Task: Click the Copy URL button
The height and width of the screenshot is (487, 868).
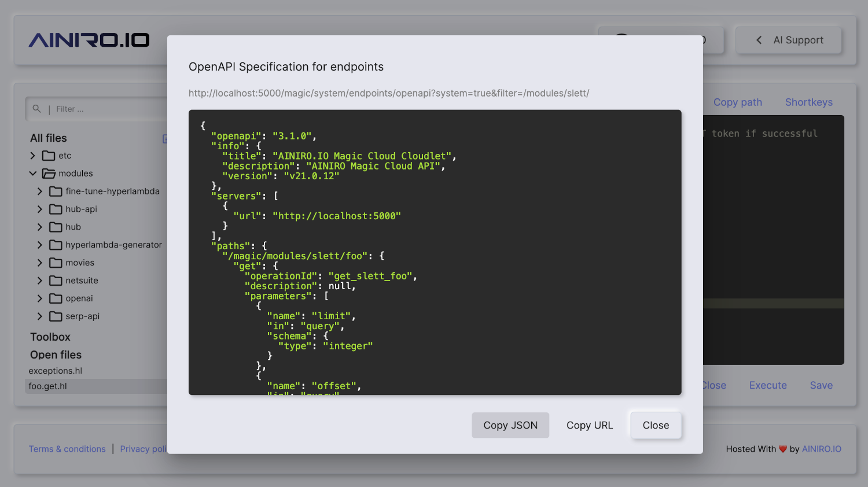Action: [589, 425]
